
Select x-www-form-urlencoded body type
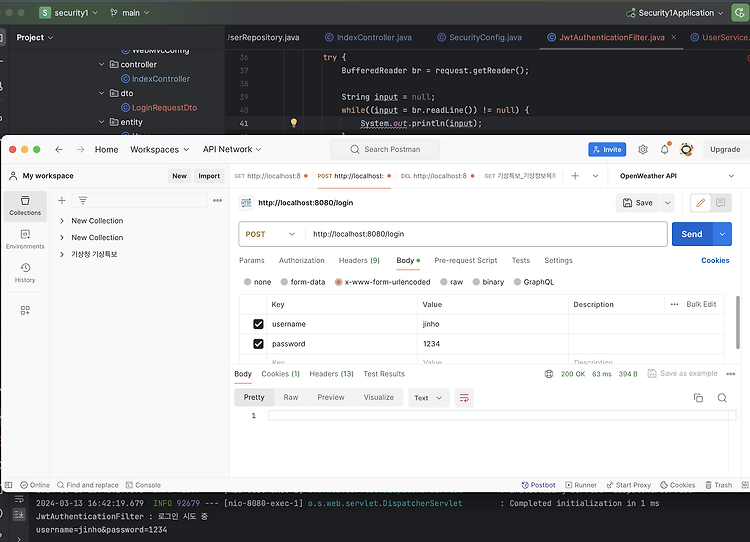pos(339,282)
